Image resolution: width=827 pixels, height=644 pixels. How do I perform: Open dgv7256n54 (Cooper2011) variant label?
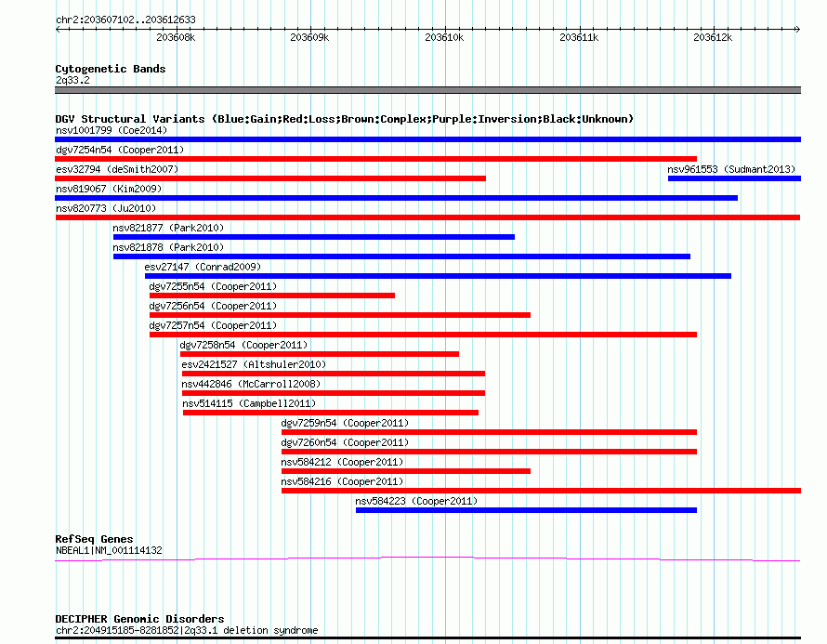coord(213,306)
